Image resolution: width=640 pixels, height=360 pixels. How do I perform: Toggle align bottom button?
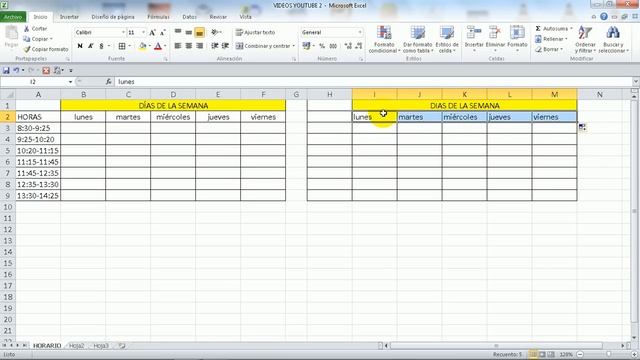click(x=199, y=32)
